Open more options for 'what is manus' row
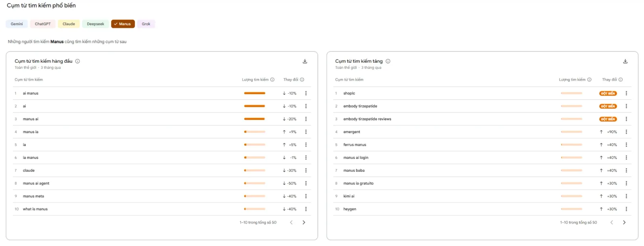The image size is (644, 246). point(306,209)
